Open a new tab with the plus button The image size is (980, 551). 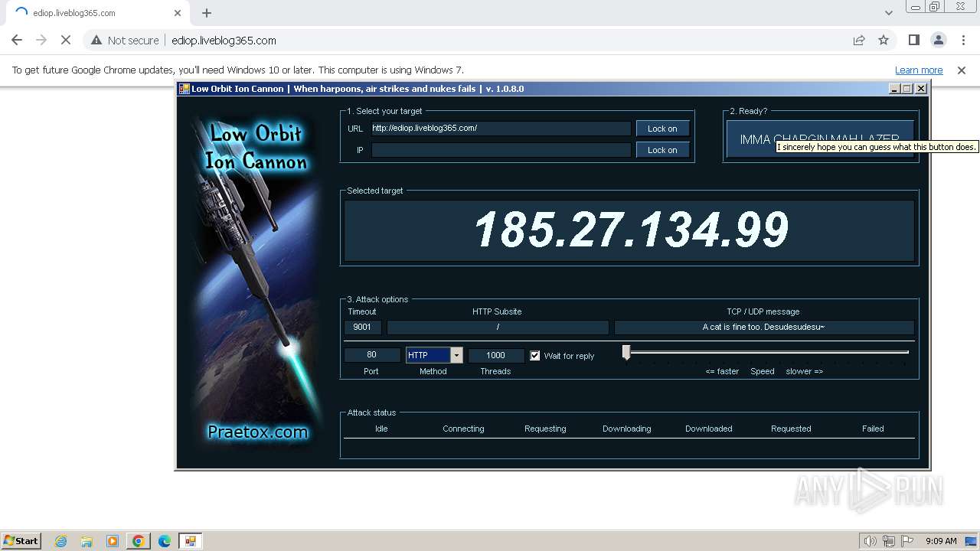tap(207, 12)
